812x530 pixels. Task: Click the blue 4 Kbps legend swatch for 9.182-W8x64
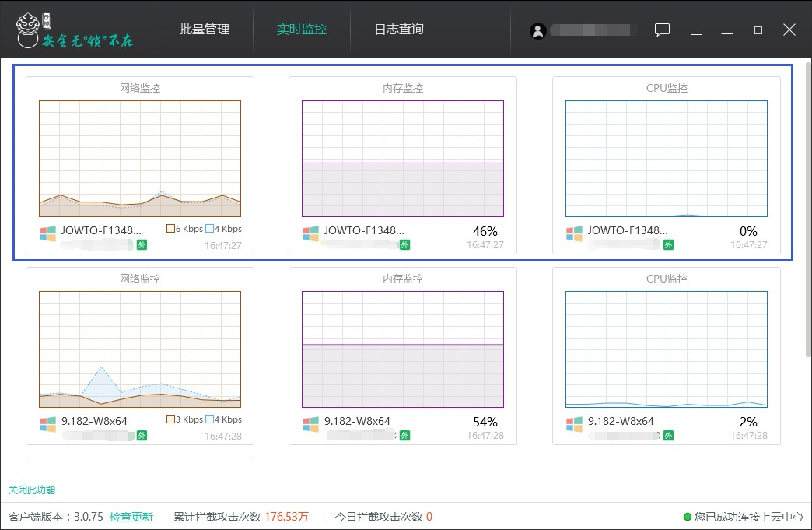point(209,419)
